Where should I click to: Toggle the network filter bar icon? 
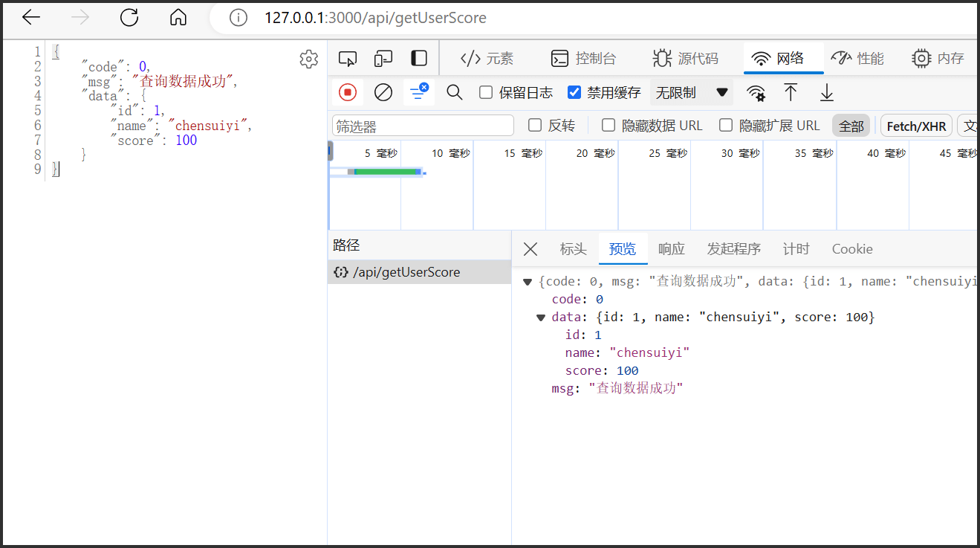[419, 92]
